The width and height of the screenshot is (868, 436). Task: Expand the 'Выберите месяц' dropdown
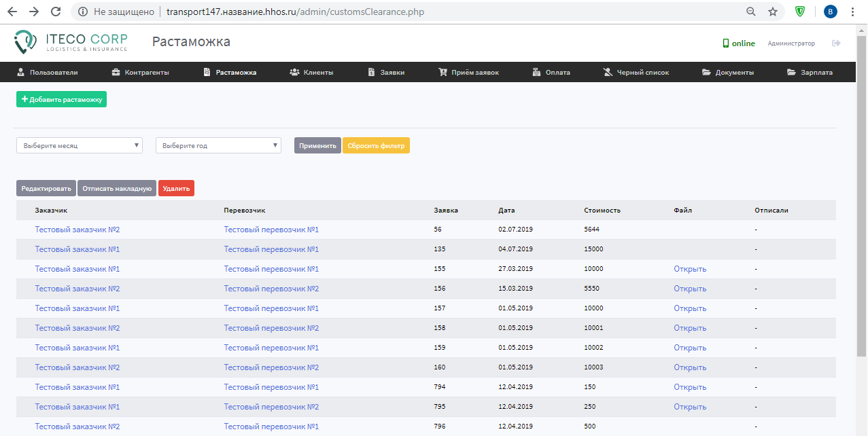click(x=80, y=145)
